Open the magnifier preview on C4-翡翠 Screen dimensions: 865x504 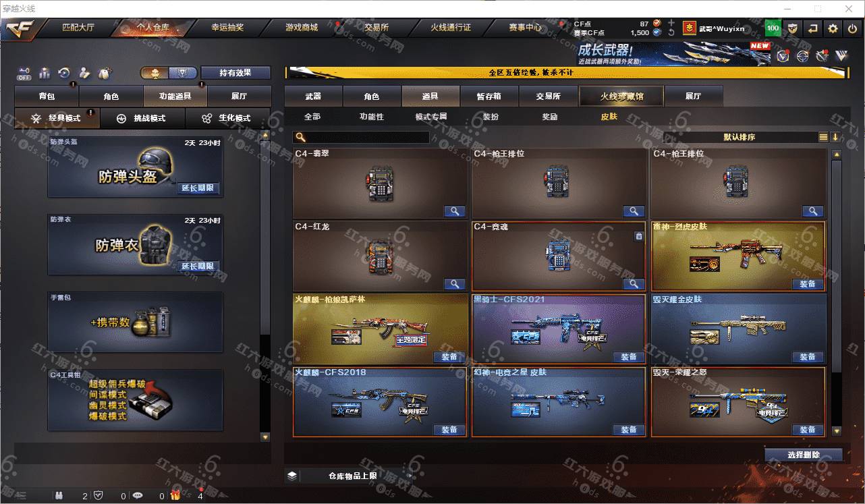pos(455,211)
